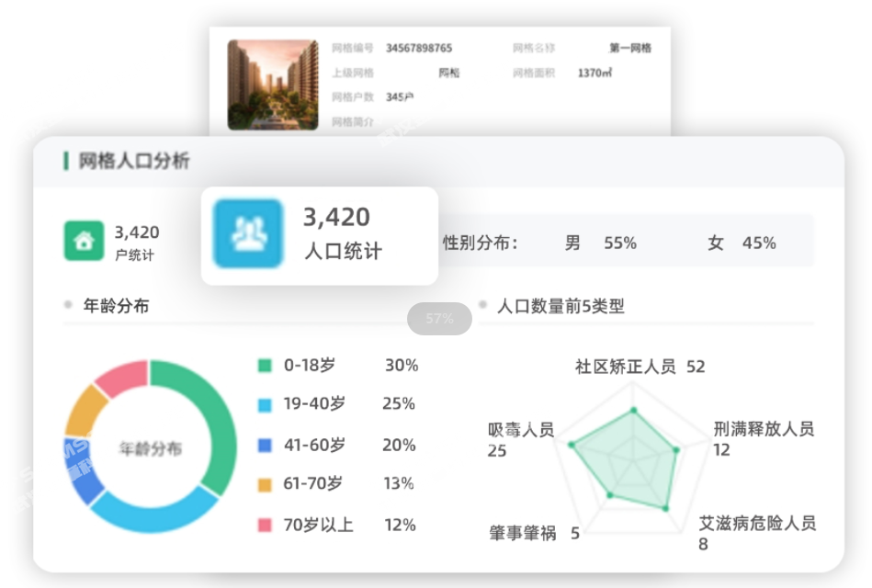
Task: Click the 年龄分布 donut center label
Action: (151, 448)
